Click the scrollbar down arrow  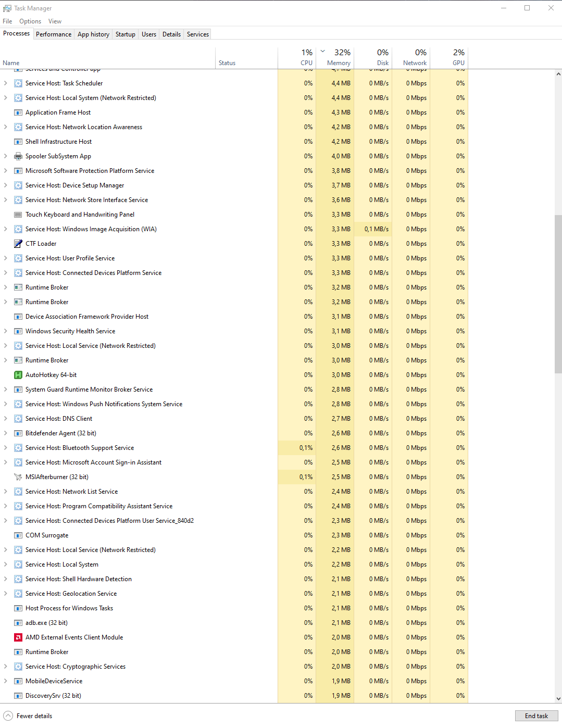[558, 698]
